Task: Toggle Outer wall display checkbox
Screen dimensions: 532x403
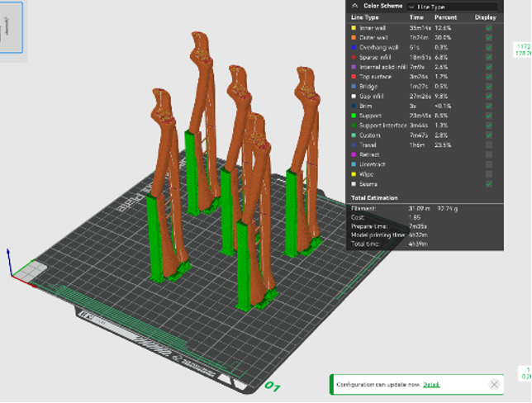Action: (x=489, y=38)
